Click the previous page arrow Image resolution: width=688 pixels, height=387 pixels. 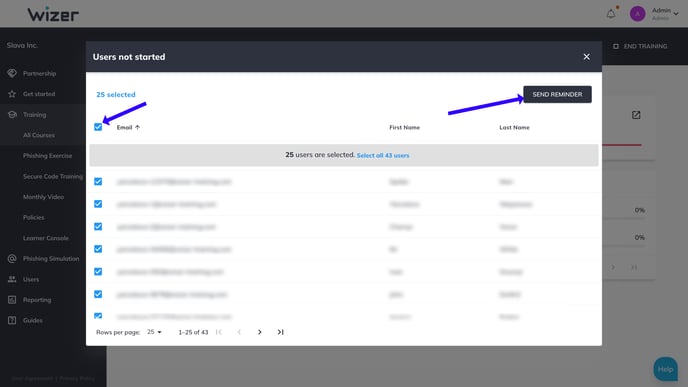239,332
